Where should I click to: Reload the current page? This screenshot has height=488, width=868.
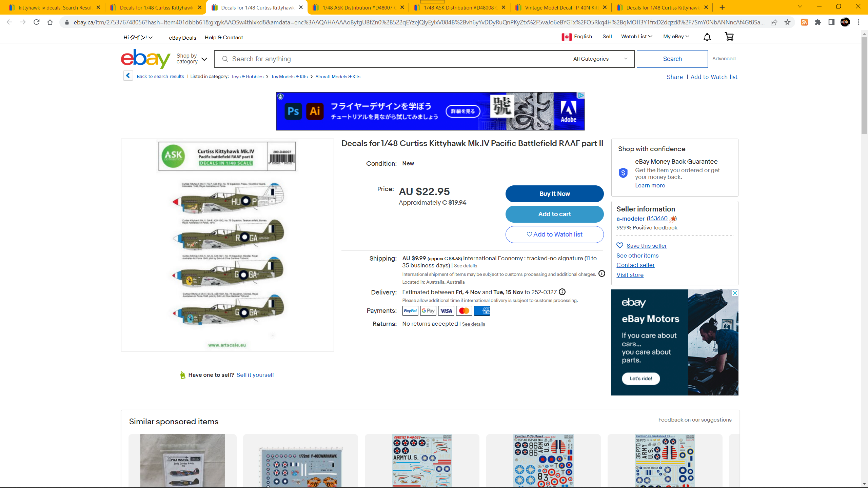coord(37,22)
